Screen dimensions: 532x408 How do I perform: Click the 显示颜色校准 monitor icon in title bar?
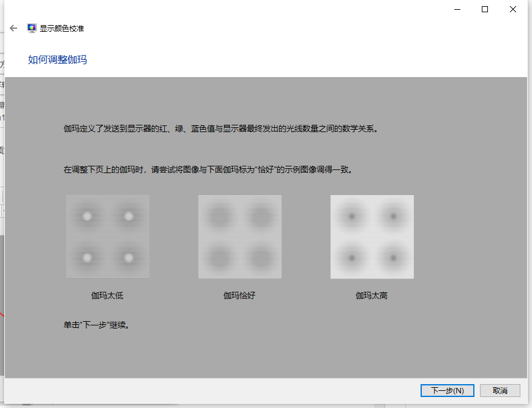[32, 27]
